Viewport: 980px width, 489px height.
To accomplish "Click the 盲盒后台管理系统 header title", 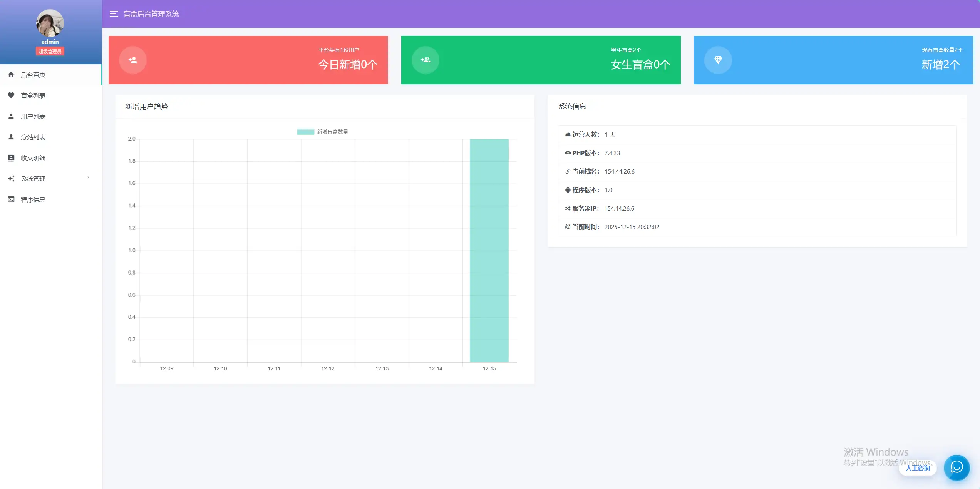I will pyautogui.click(x=151, y=14).
